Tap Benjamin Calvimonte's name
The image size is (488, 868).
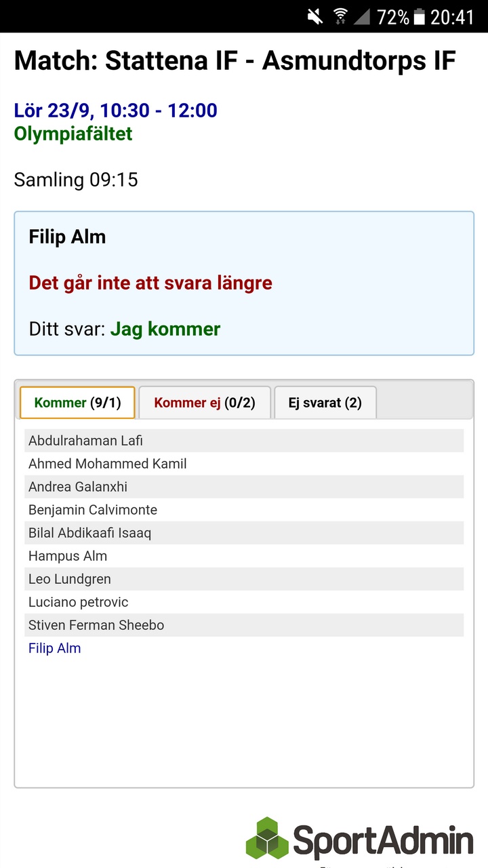(93, 510)
